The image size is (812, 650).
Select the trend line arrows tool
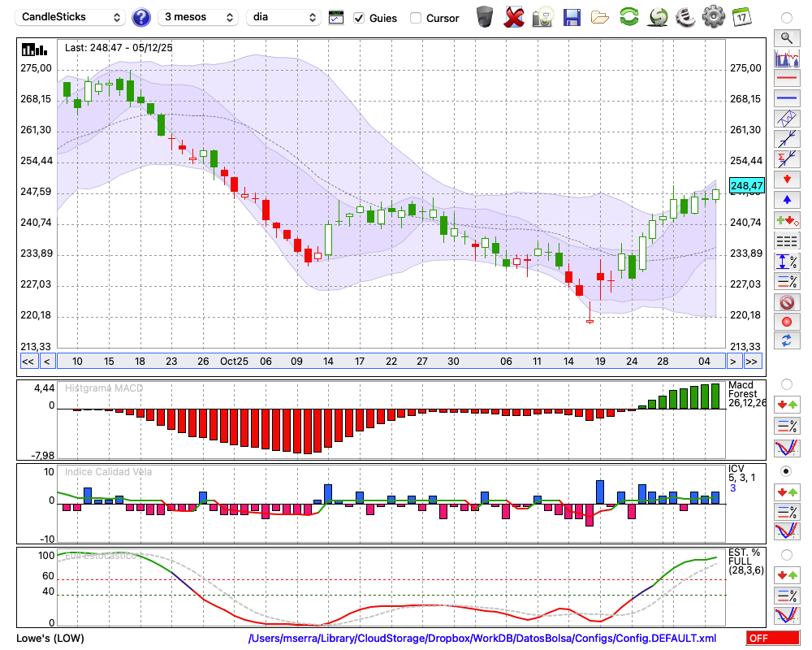[787, 139]
